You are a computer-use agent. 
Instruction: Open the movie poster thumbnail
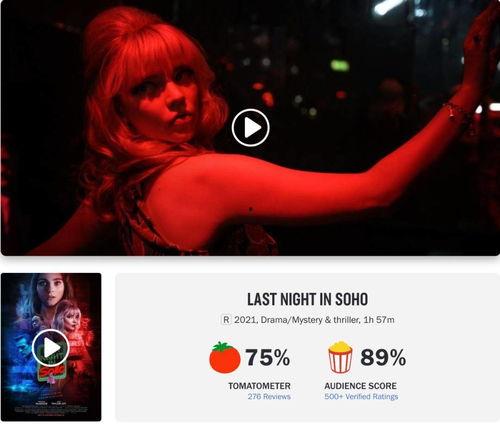(x=51, y=347)
